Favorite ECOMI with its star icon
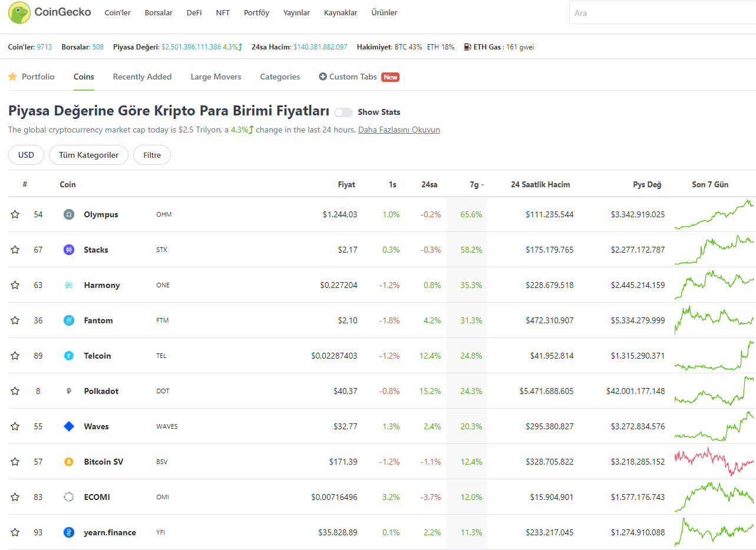756x550 pixels. (15, 497)
